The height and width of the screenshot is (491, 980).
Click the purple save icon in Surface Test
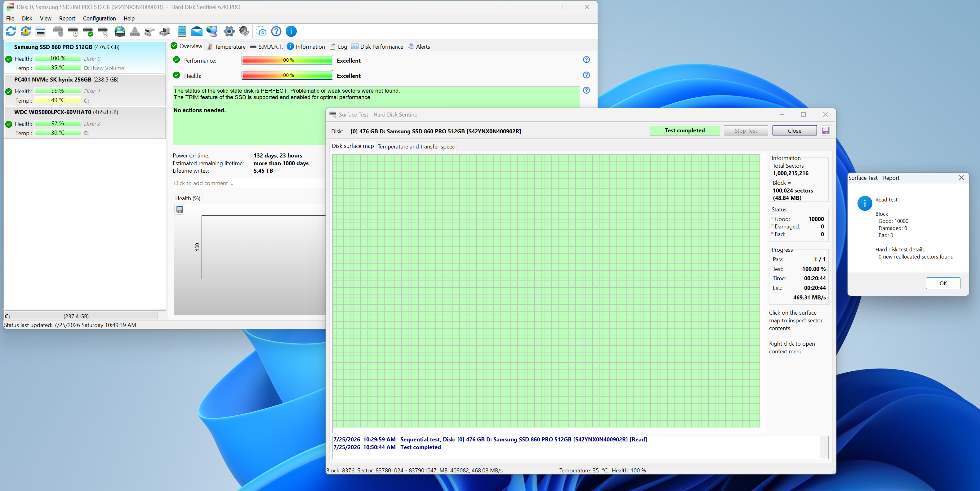(826, 130)
